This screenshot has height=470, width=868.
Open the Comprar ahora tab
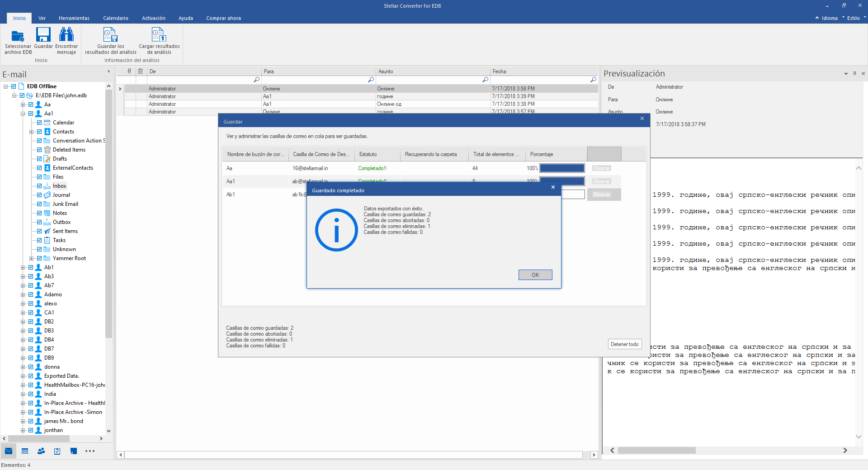point(223,18)
